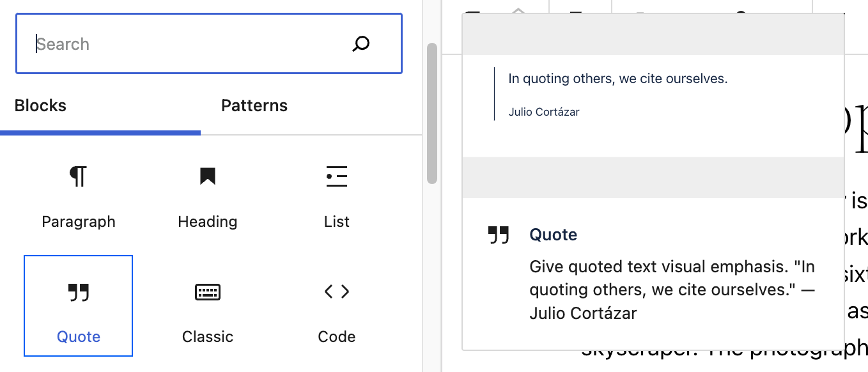
Task: Click the block inserter panel scrollbar
Action: [432, 114]
